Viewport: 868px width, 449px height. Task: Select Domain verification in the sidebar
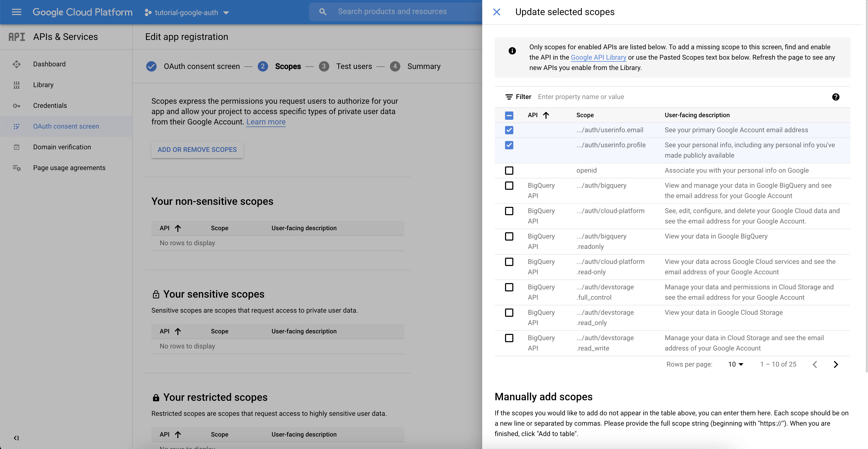click(x=62, y=147)
